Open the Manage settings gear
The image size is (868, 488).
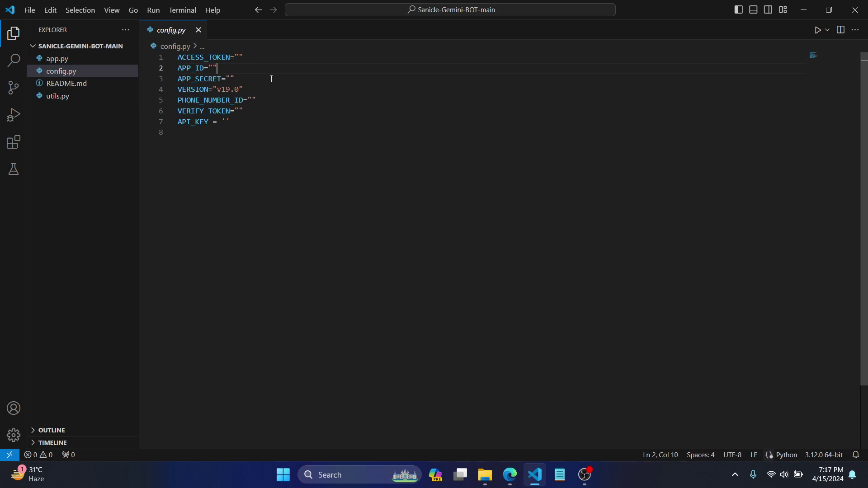click(14, 435)
